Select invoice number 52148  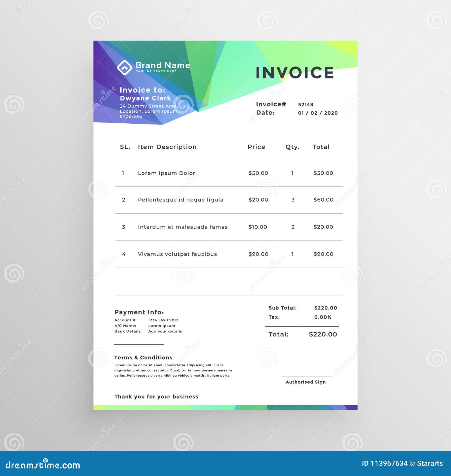(x=306, y=104)
